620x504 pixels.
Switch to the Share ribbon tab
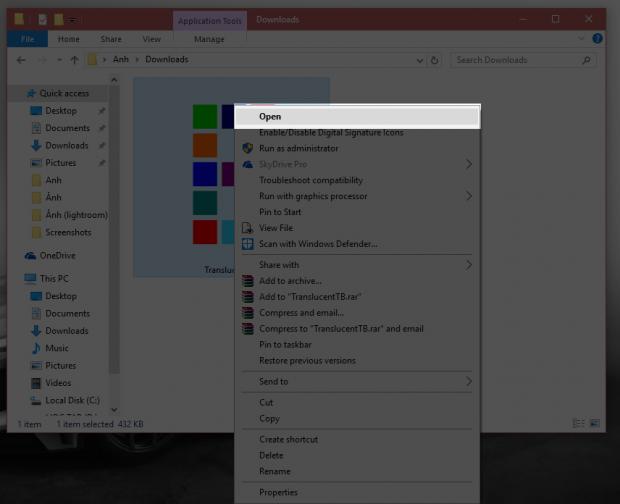[x=111, y=39]
